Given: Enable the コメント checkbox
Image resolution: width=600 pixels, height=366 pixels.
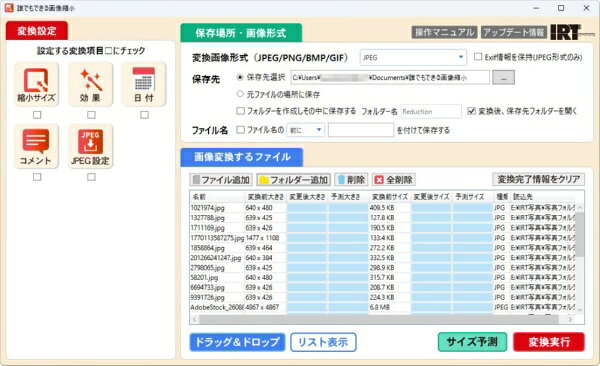Looking at the screenshot, I should click(37, 177).
